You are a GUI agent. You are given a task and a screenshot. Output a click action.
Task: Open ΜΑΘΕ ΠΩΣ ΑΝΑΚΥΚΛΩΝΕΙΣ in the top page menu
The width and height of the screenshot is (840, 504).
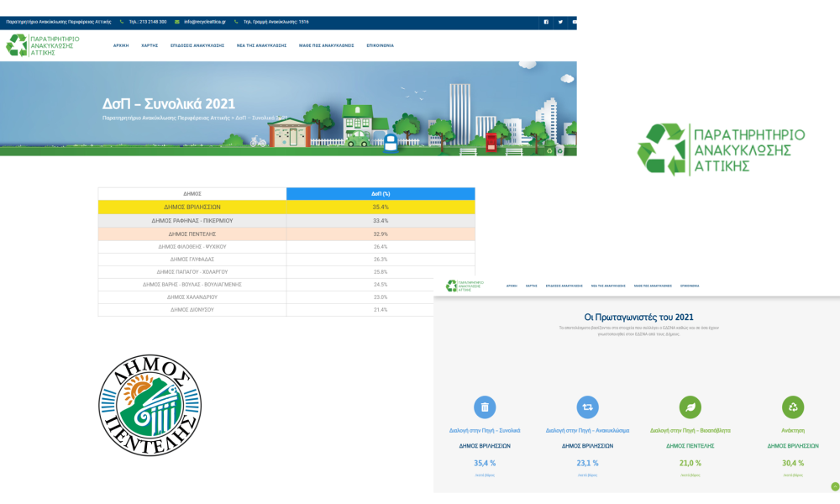[326, 45]
